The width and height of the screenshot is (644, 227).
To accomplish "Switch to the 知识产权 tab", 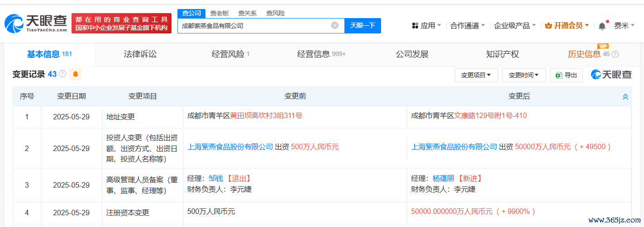I will pyautogui.click(x=502, y=54).
